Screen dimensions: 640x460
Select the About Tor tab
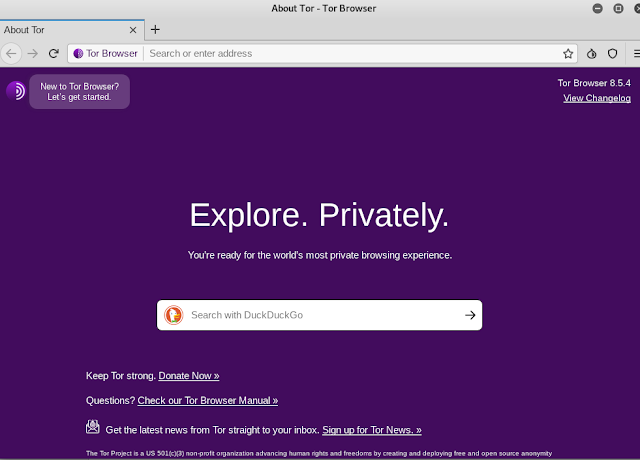pyautogui.click(x=72, y=30)
